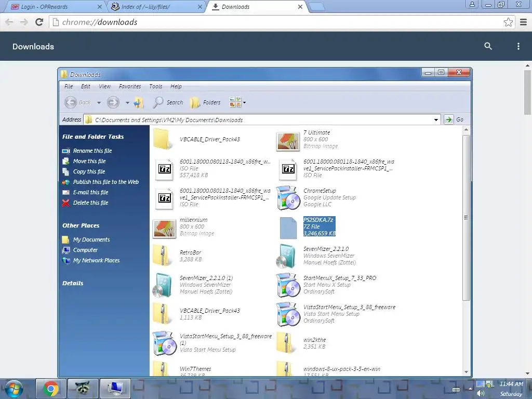Open the Favorites menu
The width and height of the screenshot is (532, 399).
[x=129, y=86]
